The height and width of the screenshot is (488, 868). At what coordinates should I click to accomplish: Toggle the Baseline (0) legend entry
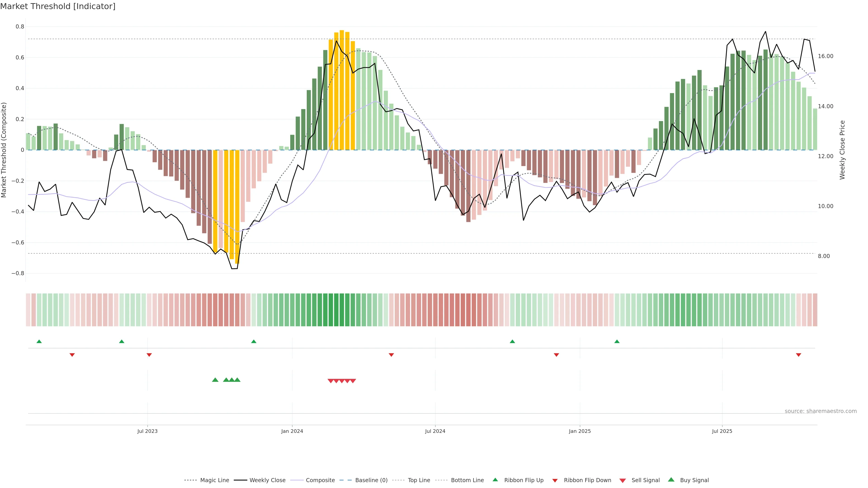pyautogui.click(x=371, y=480)
